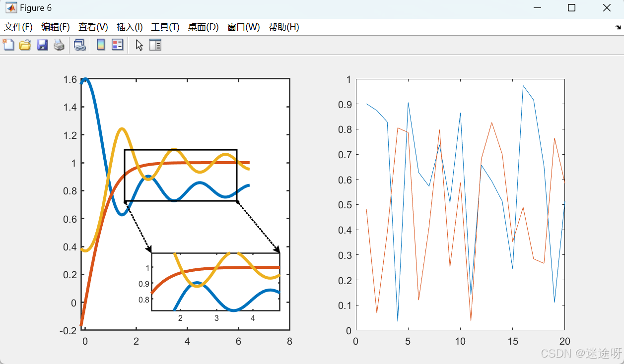Open the 查看(V) menu

click(93, 27)
